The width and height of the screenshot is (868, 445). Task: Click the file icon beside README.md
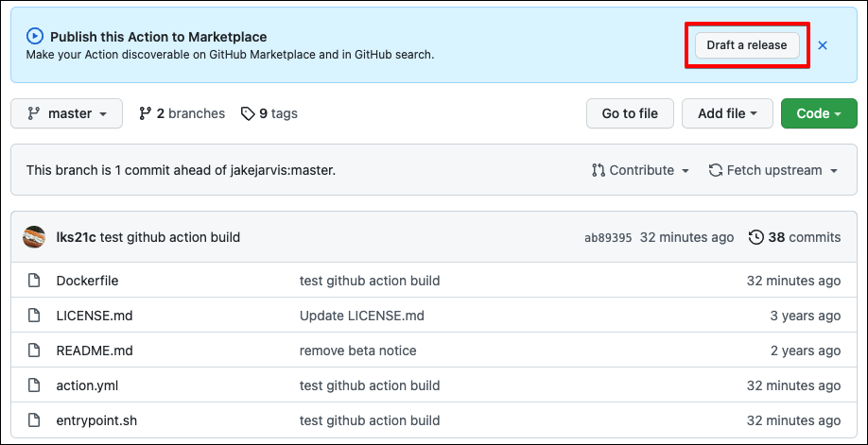34,351
